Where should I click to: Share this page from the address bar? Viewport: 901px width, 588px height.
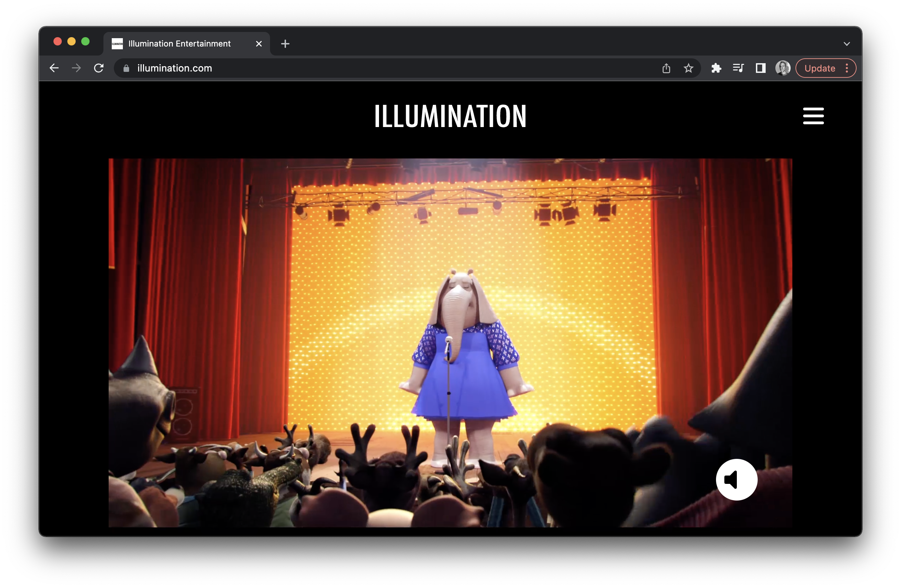pos(666,68)
